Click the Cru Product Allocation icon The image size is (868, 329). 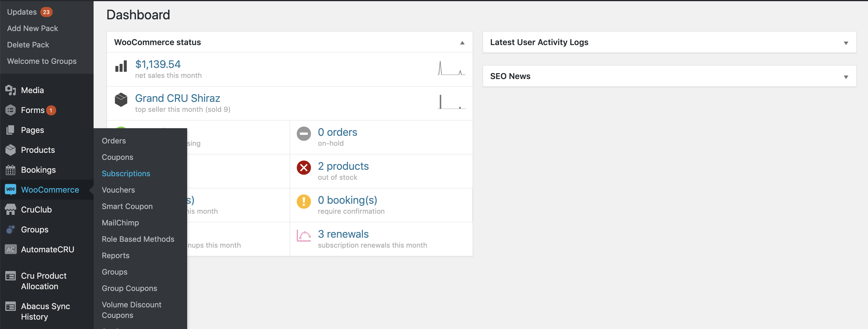pos(11,276)
